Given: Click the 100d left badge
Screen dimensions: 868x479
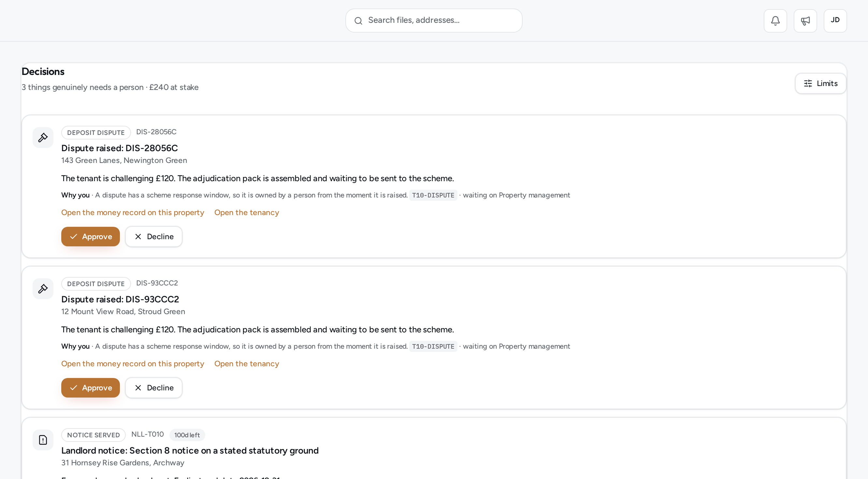Looking at the screenshot, I should click(187, 435).
